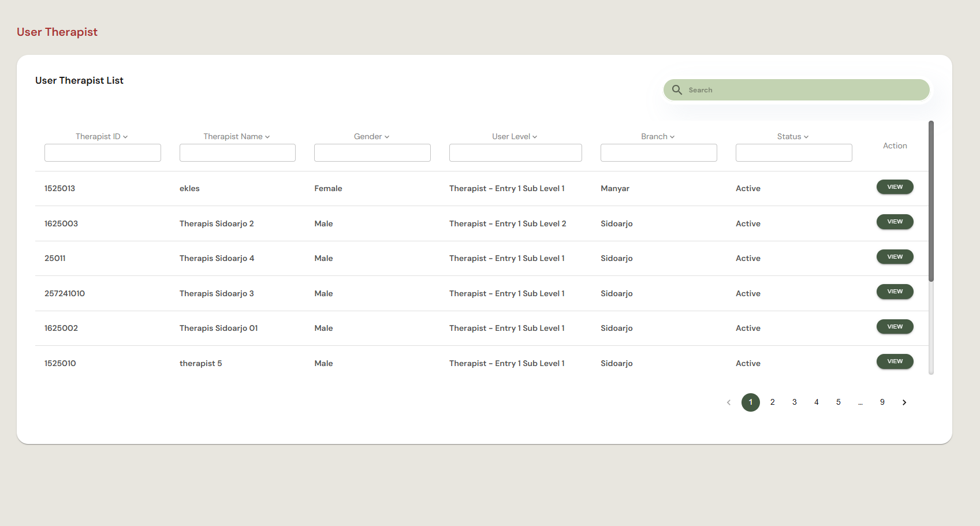The image size is (980, 526).
Task: Click the name ekles
Action: [x=189, y=189]
